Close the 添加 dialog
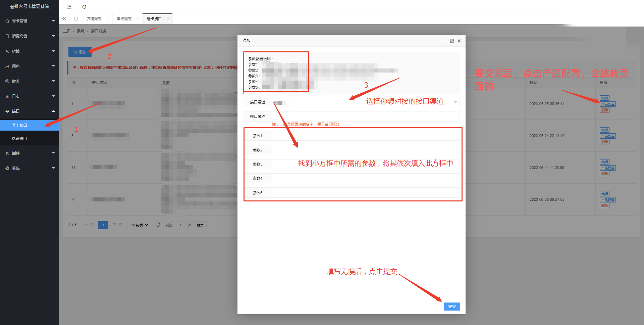 click(459, 41)
